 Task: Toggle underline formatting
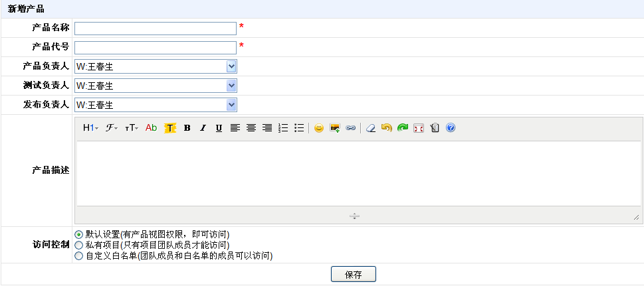219,128
